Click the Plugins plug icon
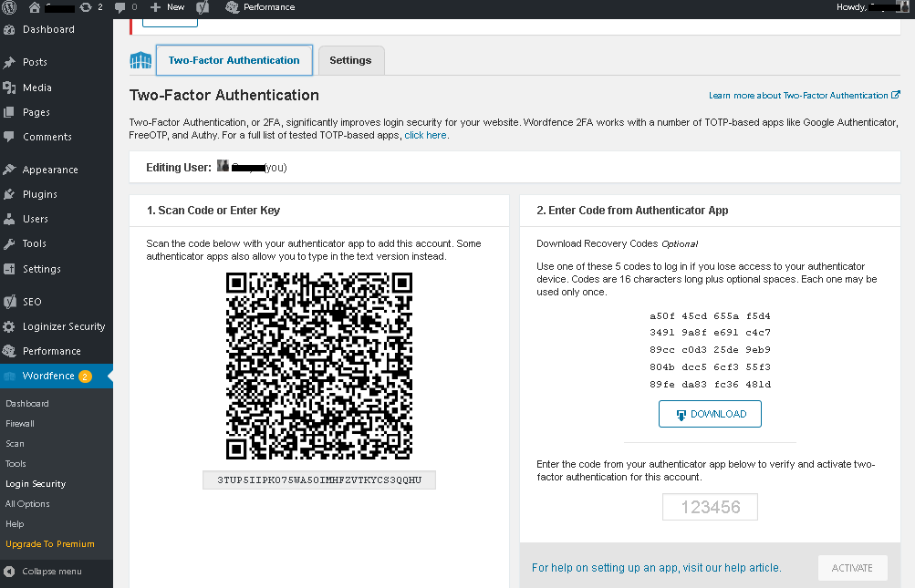This screenshot has height=588, width=915. click(x=9, y=194)
